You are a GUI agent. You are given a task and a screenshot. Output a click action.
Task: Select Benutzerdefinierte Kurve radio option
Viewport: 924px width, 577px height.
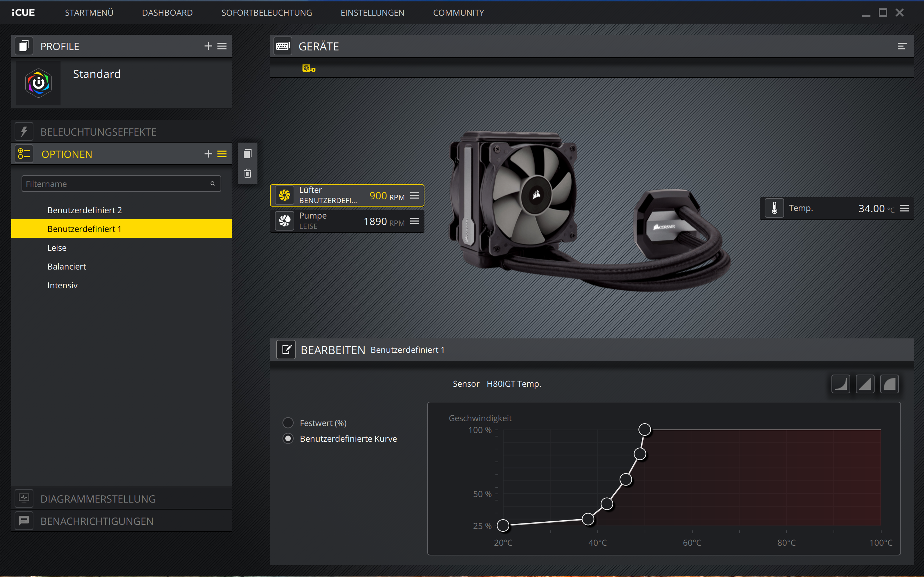(288, 439)
